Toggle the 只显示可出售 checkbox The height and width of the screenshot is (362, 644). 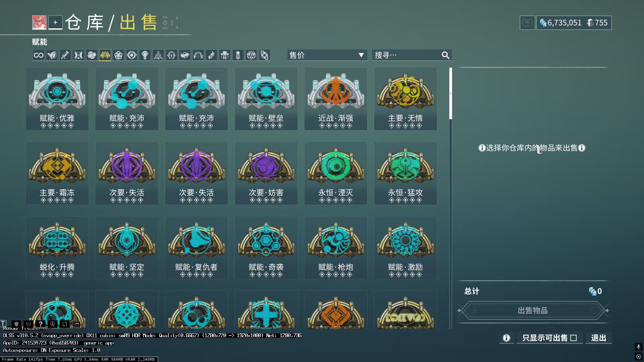pyautogui.click(x=574, y=338)
